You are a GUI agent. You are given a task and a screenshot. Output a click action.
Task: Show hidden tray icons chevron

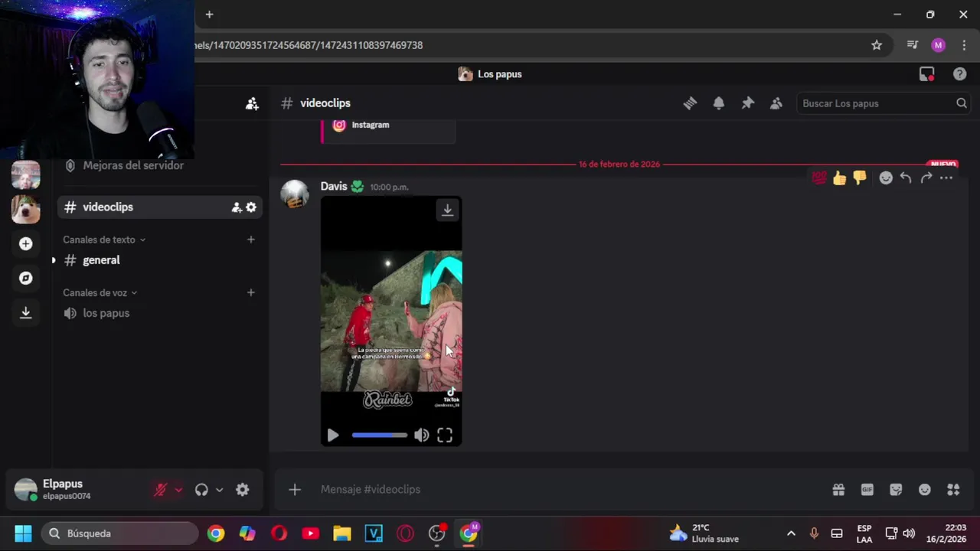[791, 533]
